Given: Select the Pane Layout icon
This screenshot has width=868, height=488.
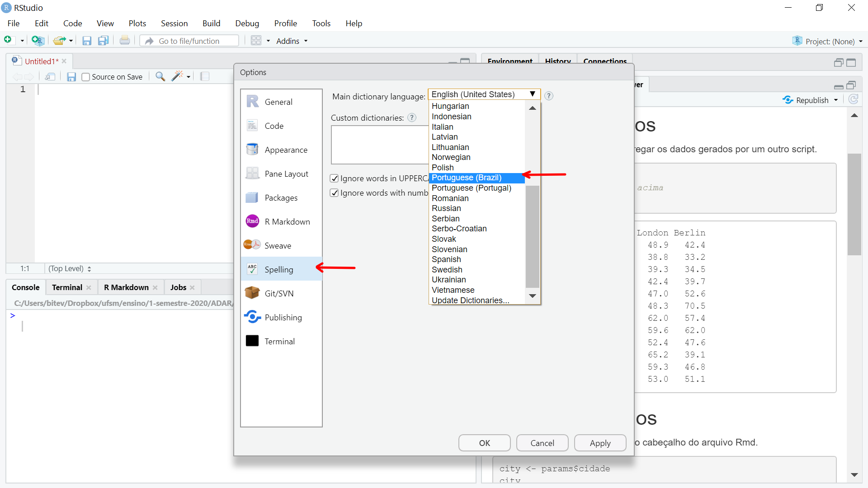Looking at the screenshot, I should [252, 174].
